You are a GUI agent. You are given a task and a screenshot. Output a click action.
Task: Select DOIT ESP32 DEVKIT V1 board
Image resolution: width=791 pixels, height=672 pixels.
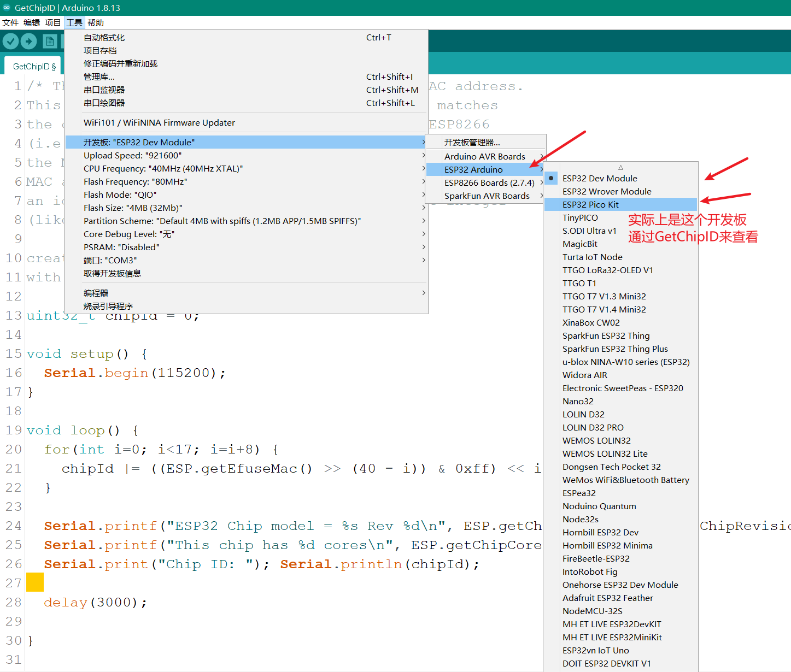[620, 663]
